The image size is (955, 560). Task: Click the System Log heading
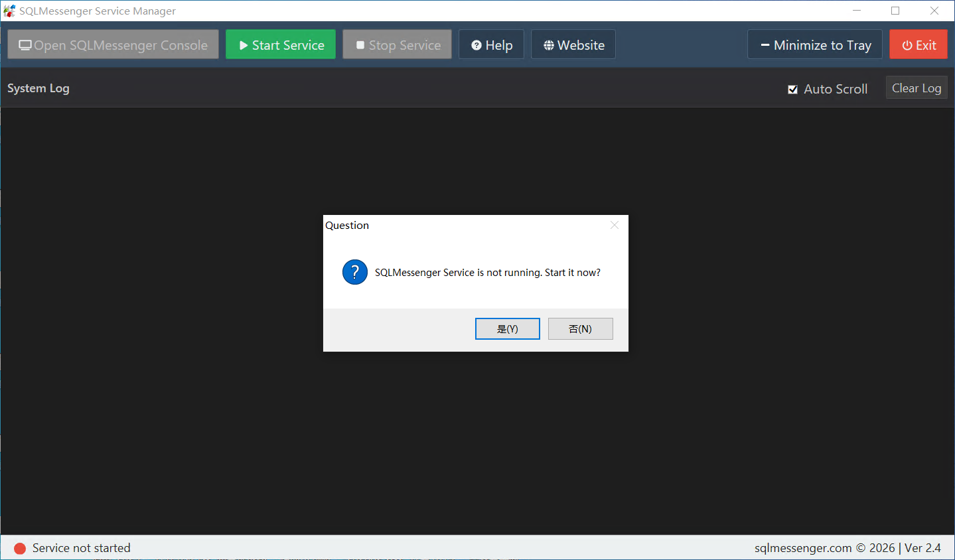(x=38, y=88)
